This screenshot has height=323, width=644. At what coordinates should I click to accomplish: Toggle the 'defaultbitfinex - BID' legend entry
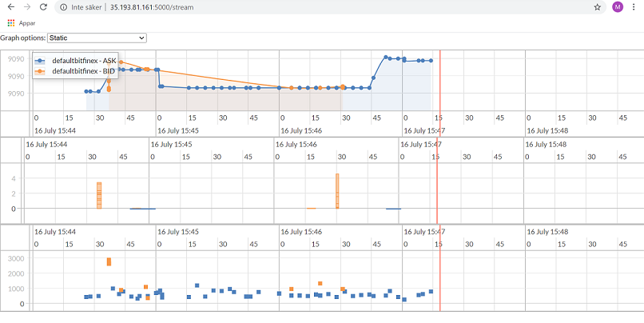click(x=83, y=71)
